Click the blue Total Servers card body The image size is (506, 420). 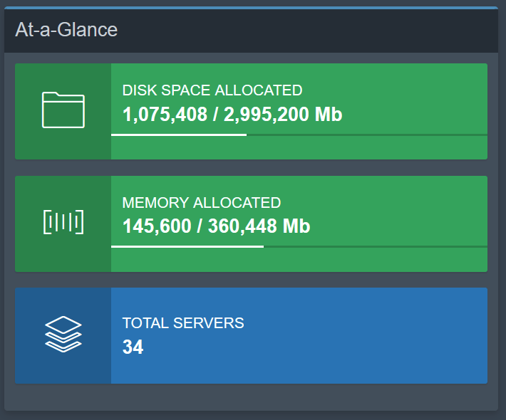coord(299,335)
